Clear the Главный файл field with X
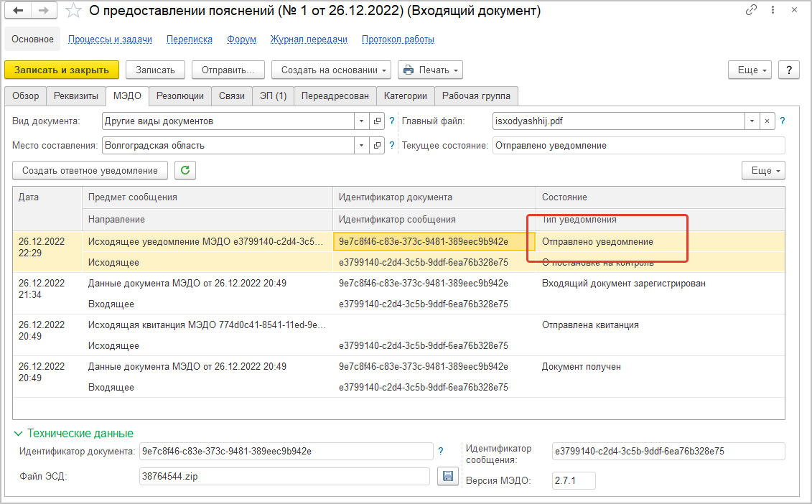Screen dimensions: 812x504 [767, 121]
